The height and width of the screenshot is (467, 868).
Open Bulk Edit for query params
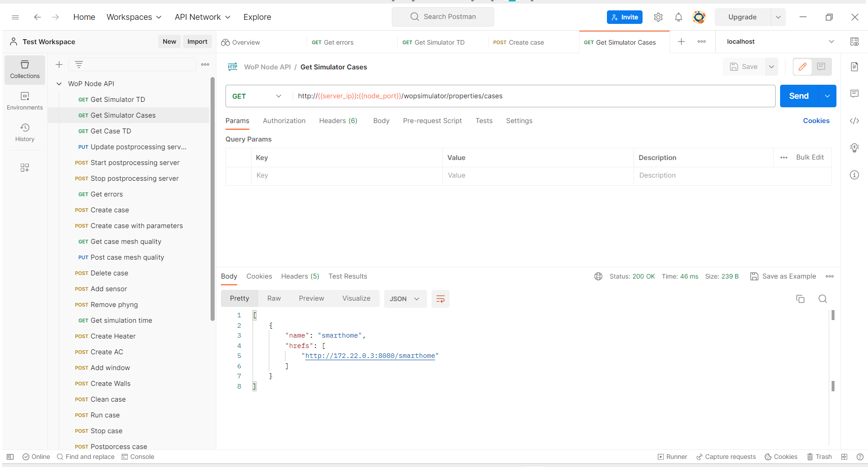point(810,157)
